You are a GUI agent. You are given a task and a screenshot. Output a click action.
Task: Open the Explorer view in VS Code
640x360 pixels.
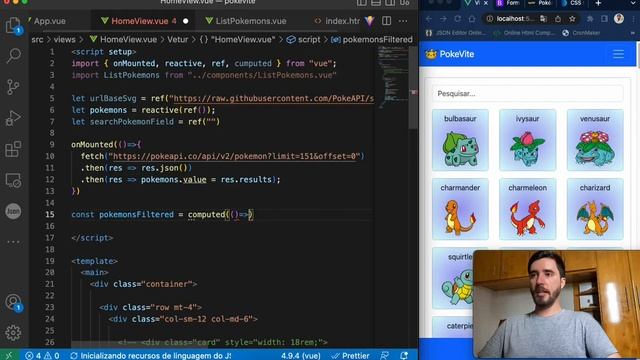click(x=13, y=25)
